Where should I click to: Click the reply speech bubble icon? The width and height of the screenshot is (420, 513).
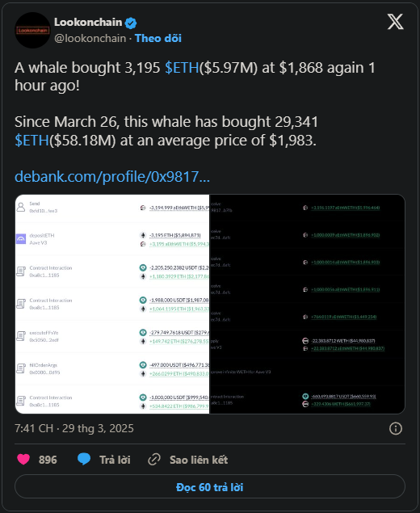[84, 460]
